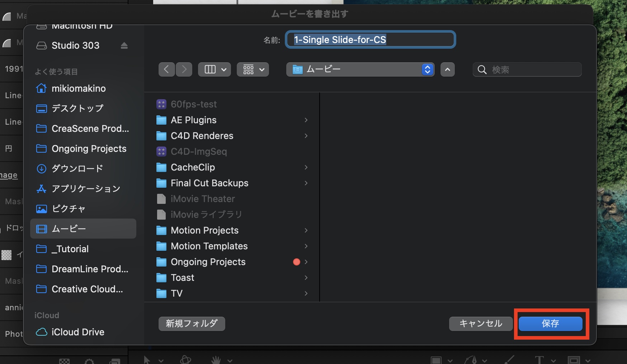Viewport: 627px width, 364px height.
Task: Collapse the save dialog with chevron-up button
Action: 447,70
